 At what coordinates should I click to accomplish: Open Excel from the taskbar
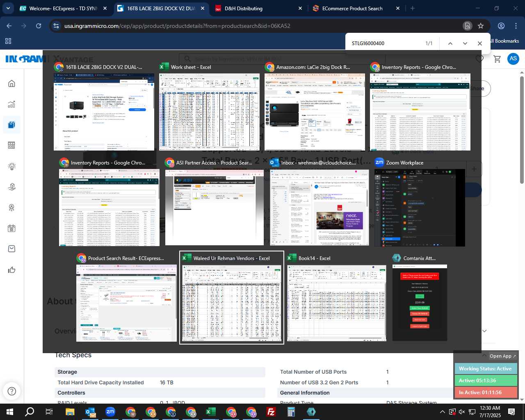(x=211, y=412)
